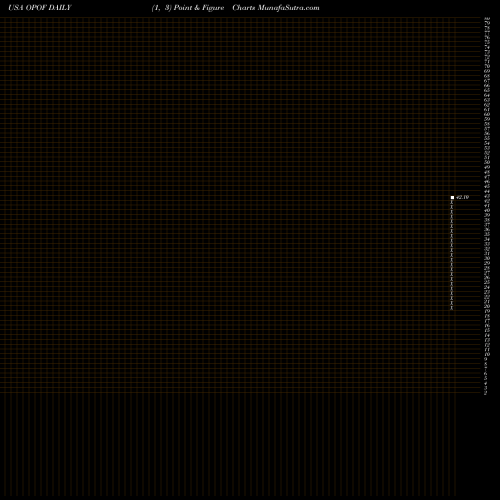Click the 42.19 price label
Viewport: 500px width, 500px height.
463,197
